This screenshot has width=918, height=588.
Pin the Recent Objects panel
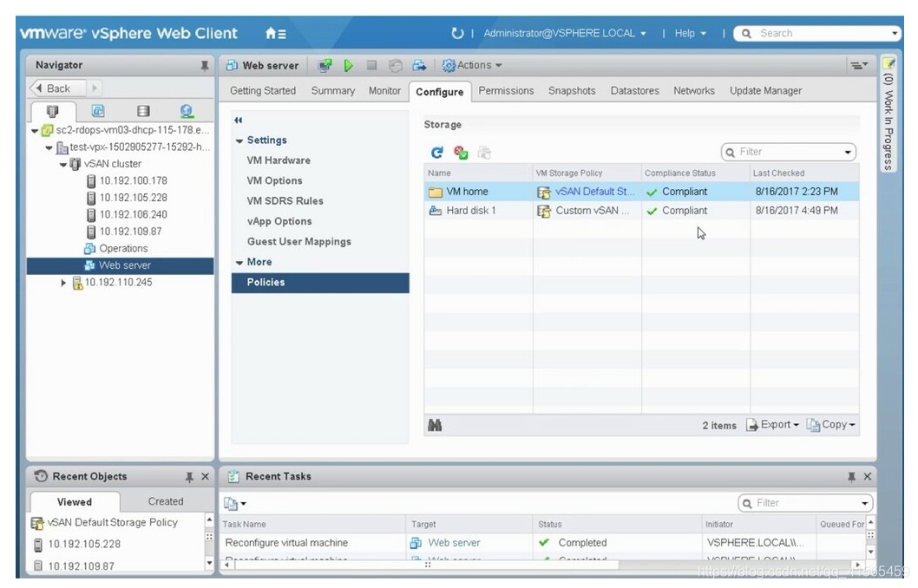(x=189, y=477)
